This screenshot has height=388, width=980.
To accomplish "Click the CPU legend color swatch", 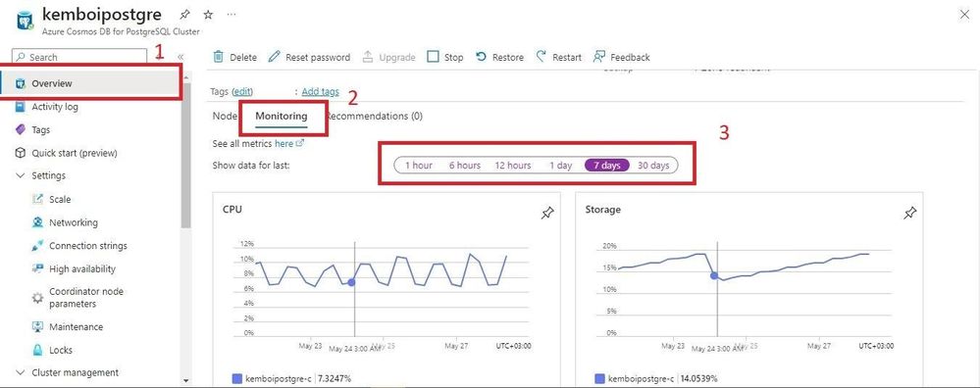I will (236, 378).
